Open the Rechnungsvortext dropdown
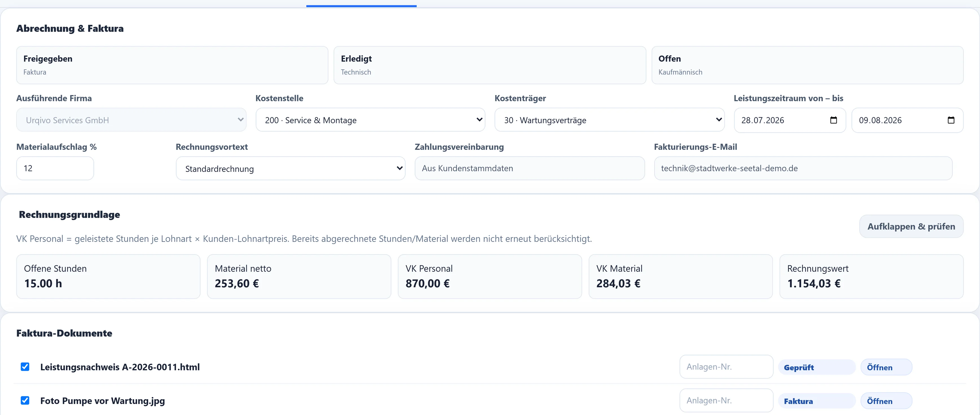Screen dimensions: 980x415 290,168
